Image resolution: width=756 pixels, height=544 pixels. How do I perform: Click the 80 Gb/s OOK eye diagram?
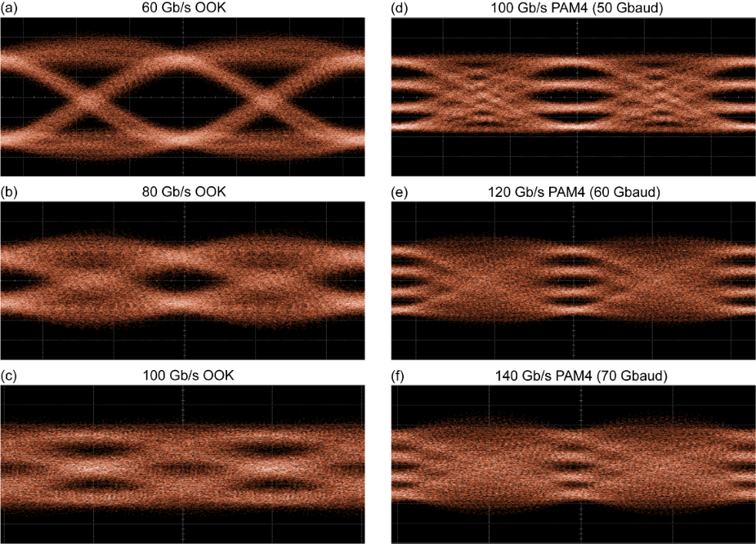click(183, 280)
